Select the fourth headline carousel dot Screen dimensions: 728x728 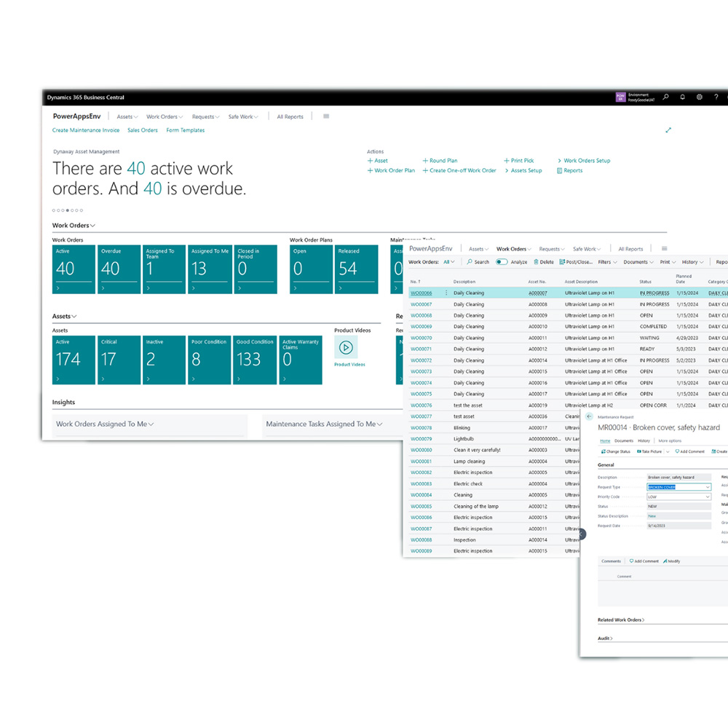pyautogui.click(x=67, y=210)
